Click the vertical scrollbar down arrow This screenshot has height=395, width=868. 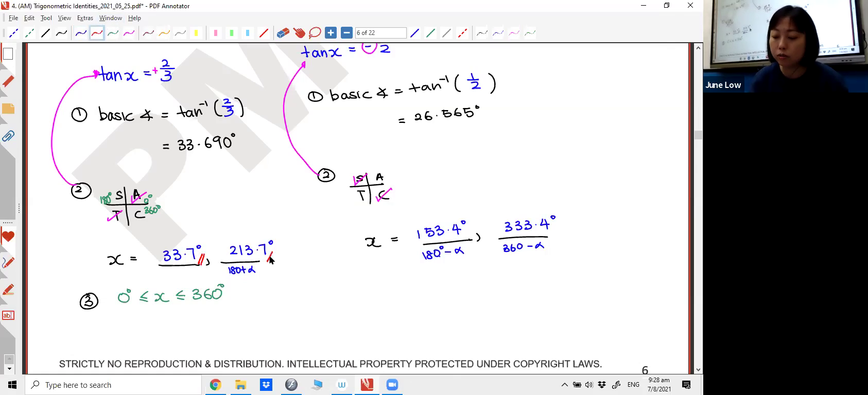point(698,369)
